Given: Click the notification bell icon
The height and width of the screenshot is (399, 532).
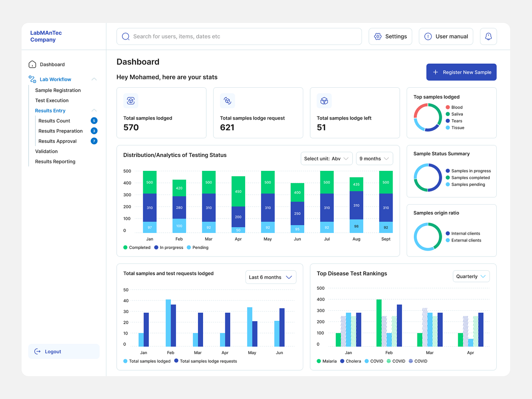Looking at the screenshot, I should tap(488, 36).
